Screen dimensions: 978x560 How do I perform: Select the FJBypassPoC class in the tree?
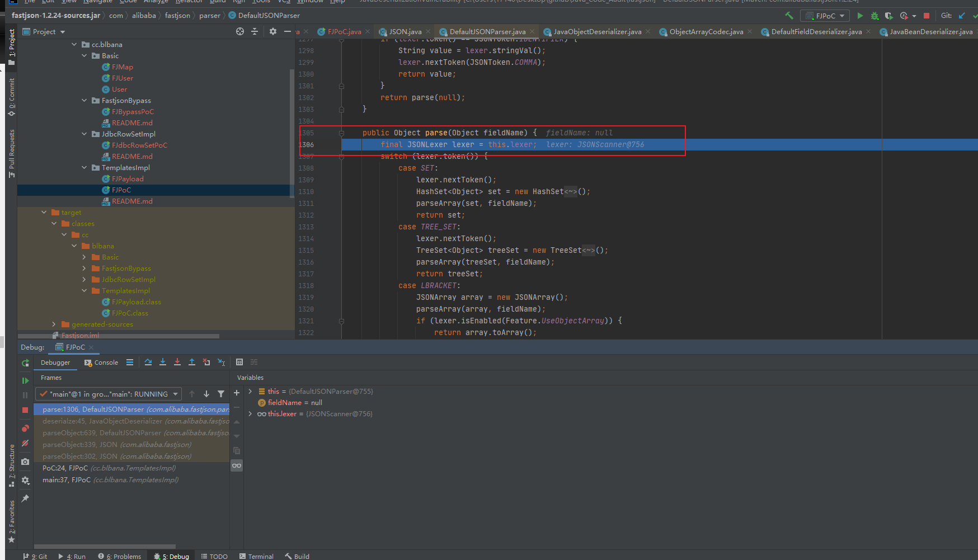[x=133, y=111]
